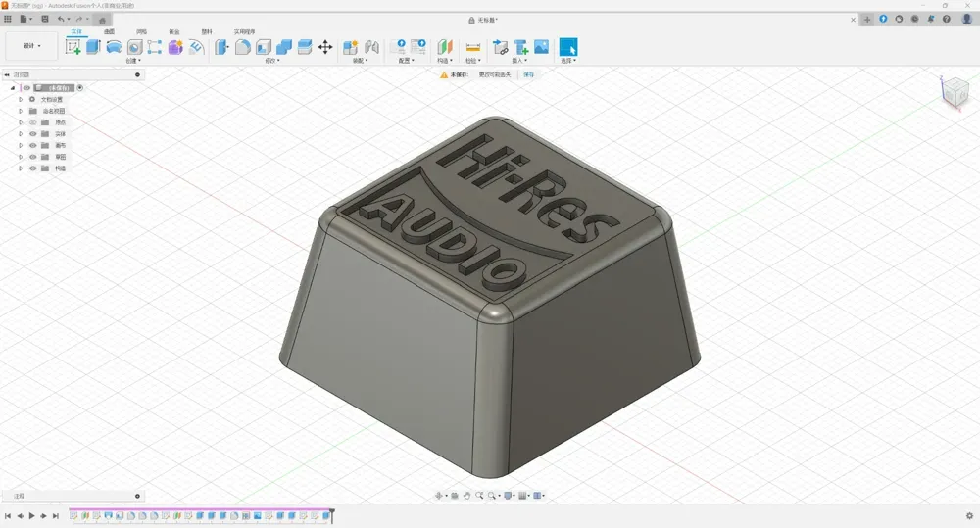The image size is (980, 528).
Task: Expand the 草图 browser folder
Action: tap(21, 157)
